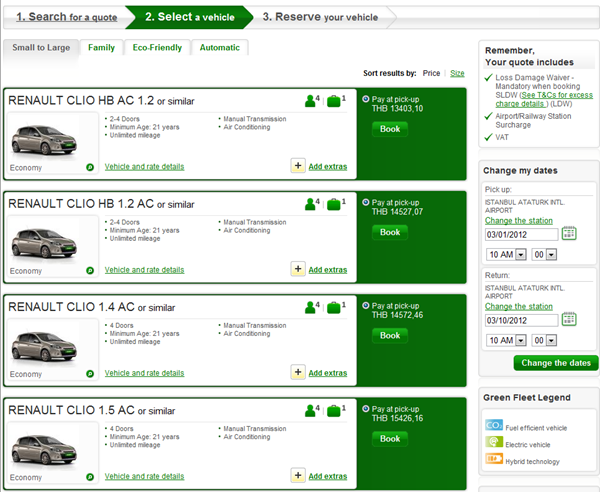Select Pay at pick-up THB 13403,10
Image resolution: width=600 pixels, height=492 pixels.
pyautogui.click(x=366, y=99)
